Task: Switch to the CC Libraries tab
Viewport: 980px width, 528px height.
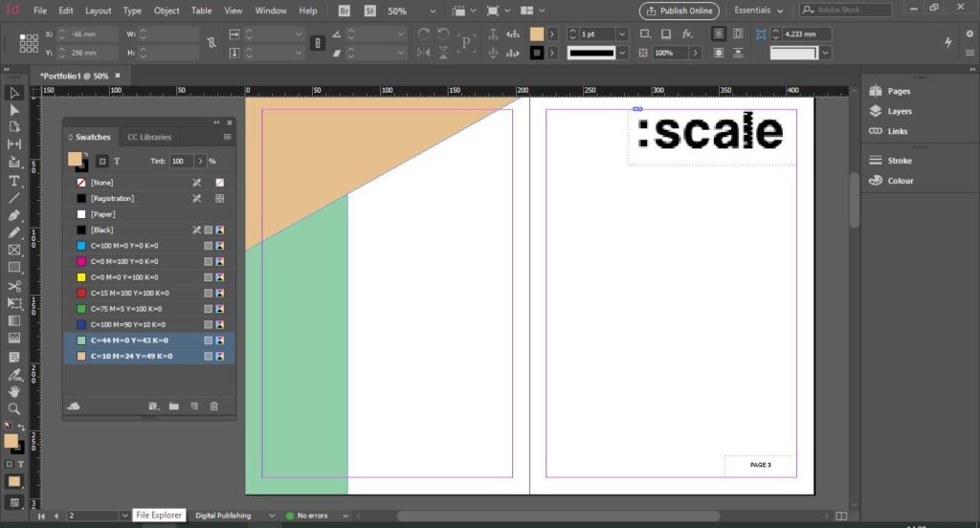Action: (x=149, y=137)
